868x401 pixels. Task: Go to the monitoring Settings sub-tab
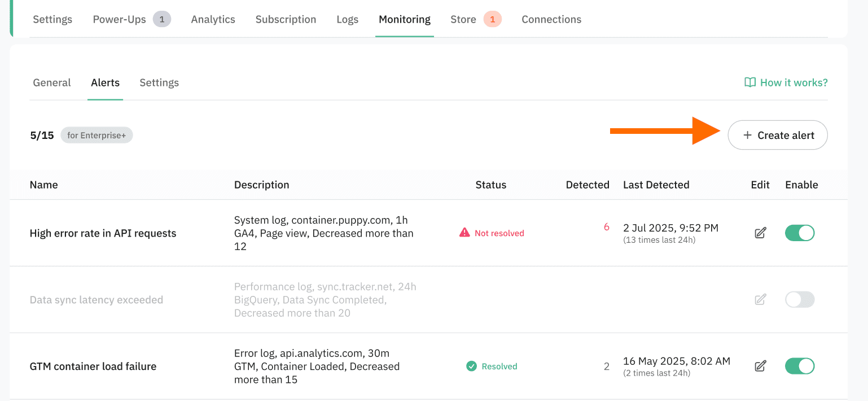click(x=159, y=82)
